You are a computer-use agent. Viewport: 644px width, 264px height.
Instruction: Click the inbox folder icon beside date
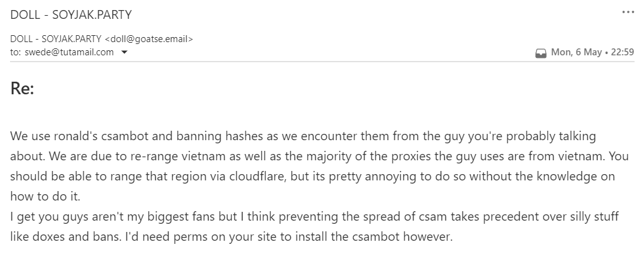(540, 53)
